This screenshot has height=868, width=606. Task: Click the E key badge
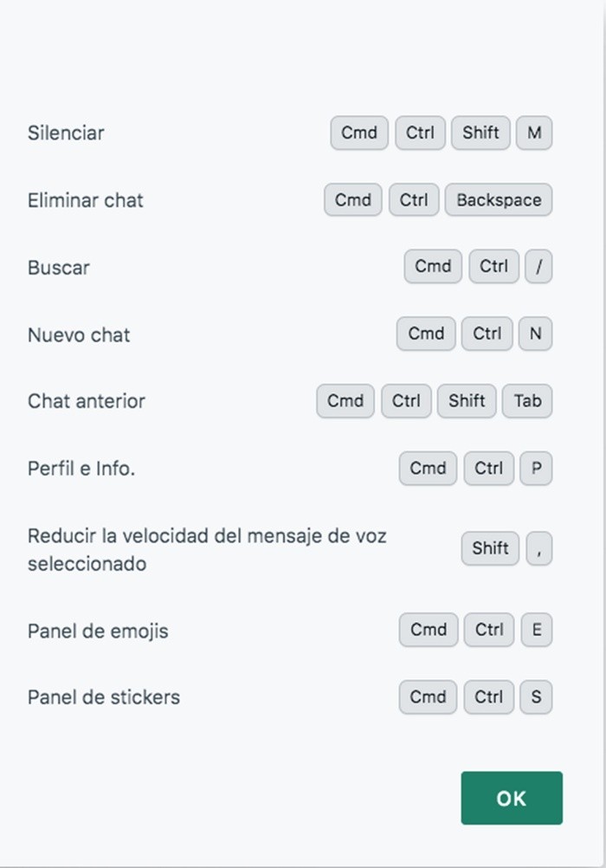click(x=536, y=630)
